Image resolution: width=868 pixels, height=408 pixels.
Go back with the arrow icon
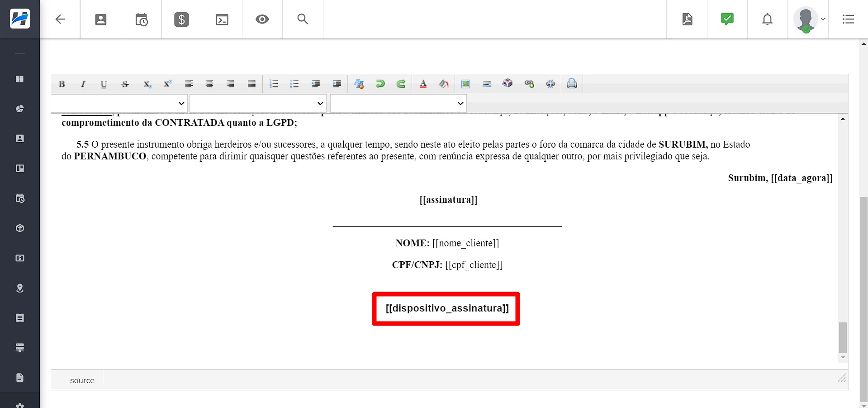pos(60,19)
